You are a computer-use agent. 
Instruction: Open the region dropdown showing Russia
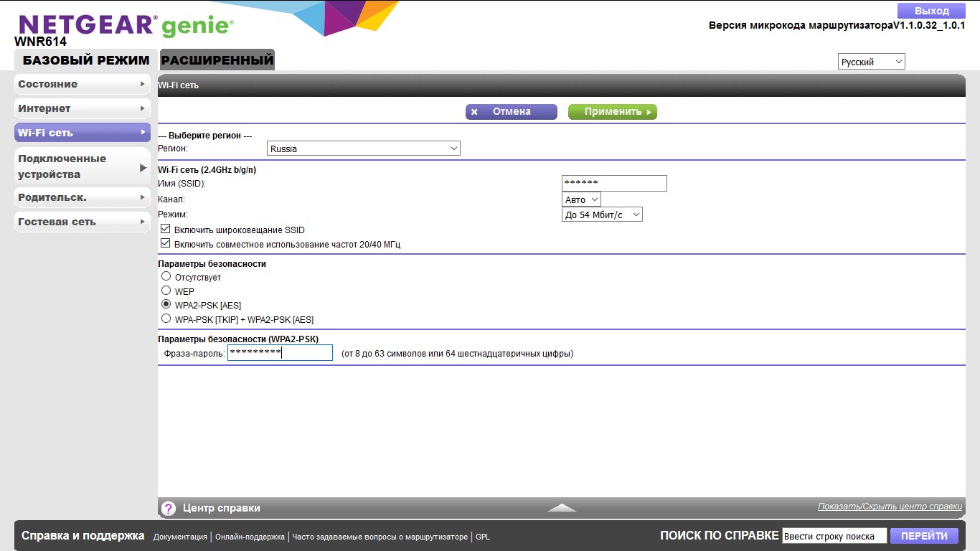[x=364, y=149]
